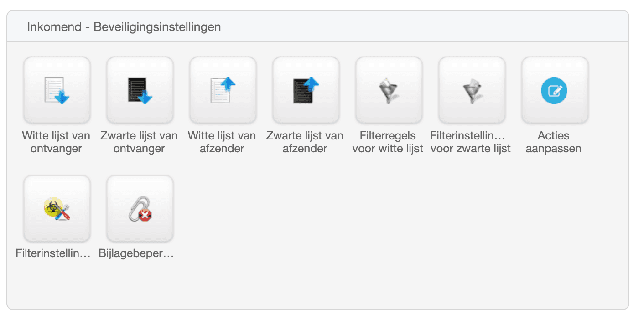Select the 'Witte lijst van afzender' label
Viewport: 644px width, 320px height.
tap(222, 142)
